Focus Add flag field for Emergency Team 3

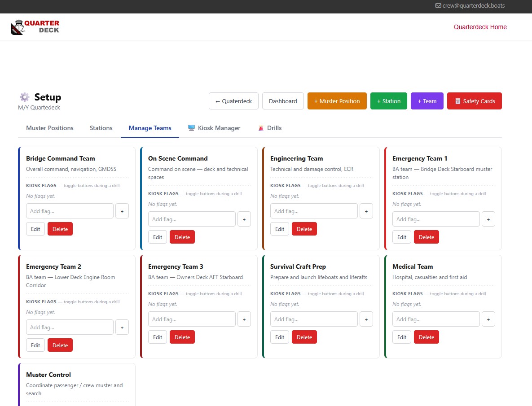(x=192, y=319)
